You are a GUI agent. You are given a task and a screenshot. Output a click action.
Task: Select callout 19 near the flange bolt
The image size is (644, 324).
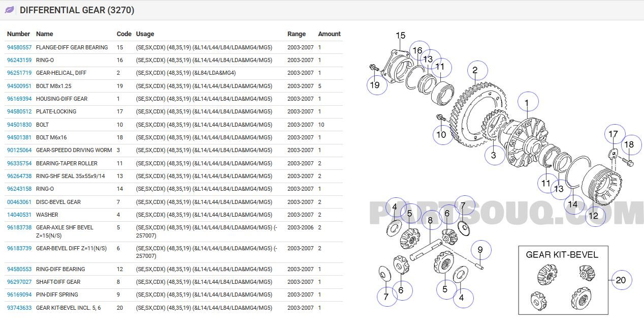(x=375, y=85)
